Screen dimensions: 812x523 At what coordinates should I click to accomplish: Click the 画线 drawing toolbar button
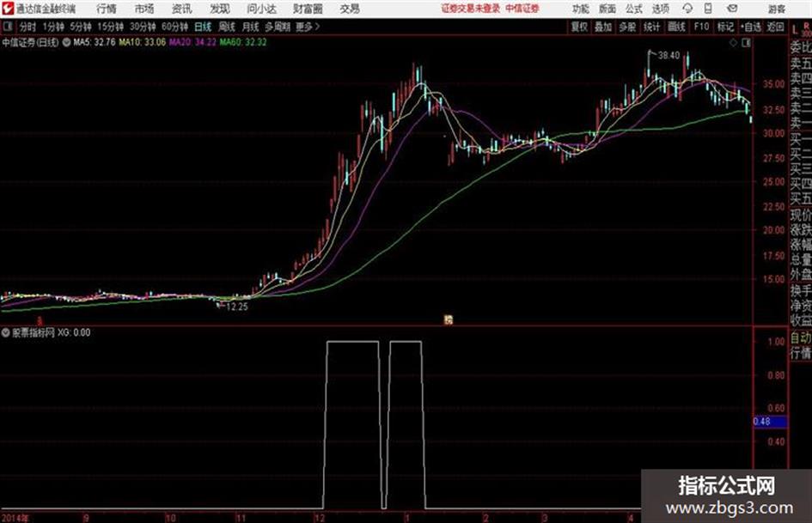tap(676, 27)
